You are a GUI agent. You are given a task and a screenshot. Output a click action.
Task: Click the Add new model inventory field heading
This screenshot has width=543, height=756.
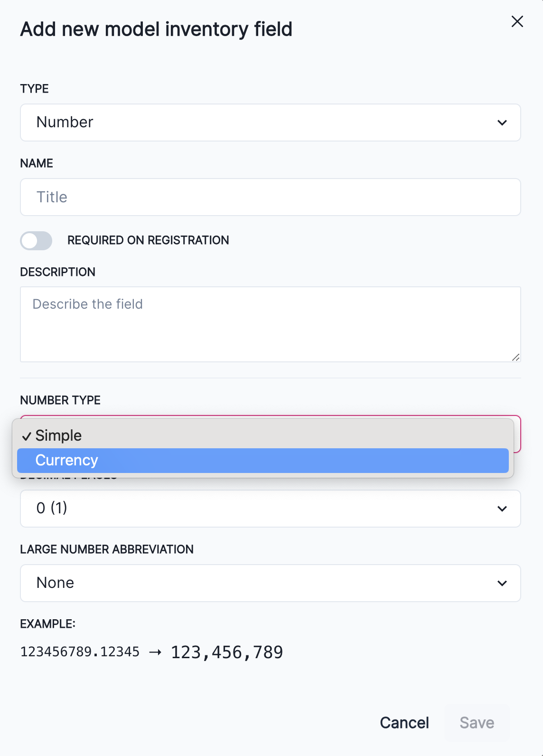[x=156, y=29]
